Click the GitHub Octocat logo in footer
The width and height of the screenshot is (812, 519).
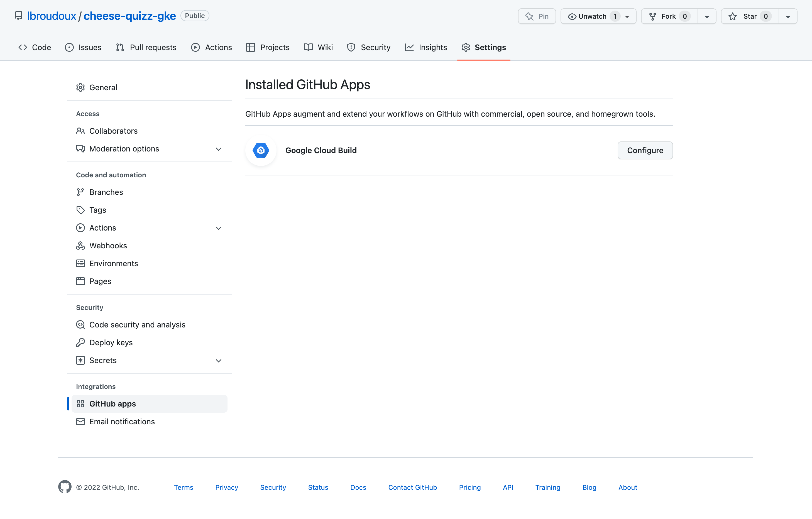(x=65, y=487)
